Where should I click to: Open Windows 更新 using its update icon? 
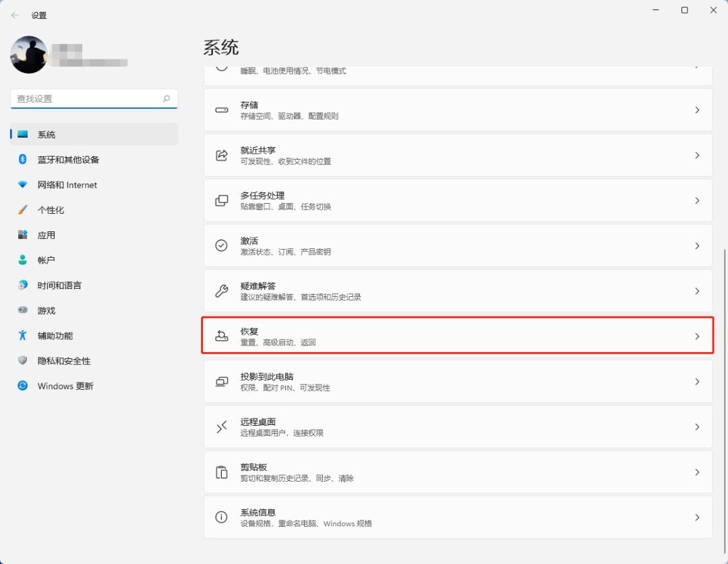[20, 386]
